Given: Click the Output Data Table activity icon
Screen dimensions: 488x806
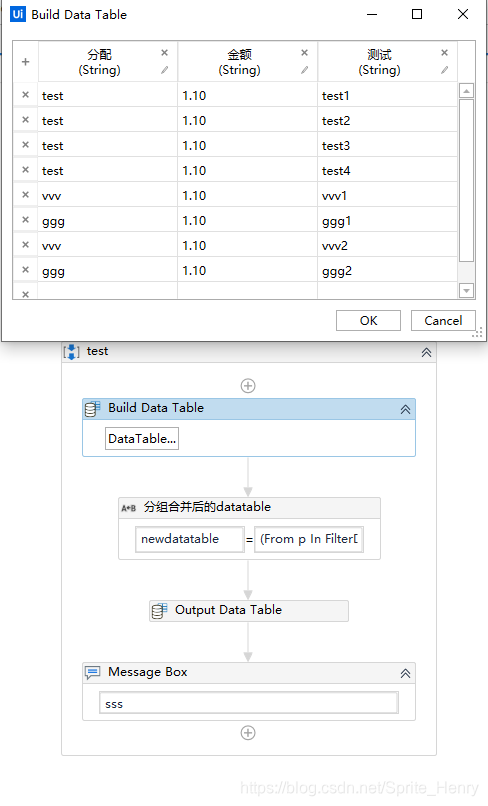Looking at the screenshot, I should click(x=159, y=611).
